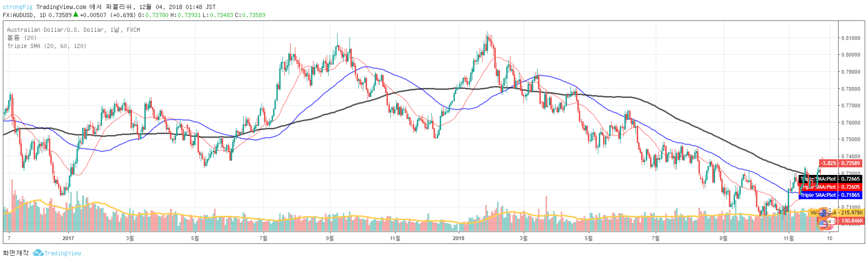868x261 pixels.
Task: Click the close value 0.73589 in the header
Action: (x=254, y=15)
